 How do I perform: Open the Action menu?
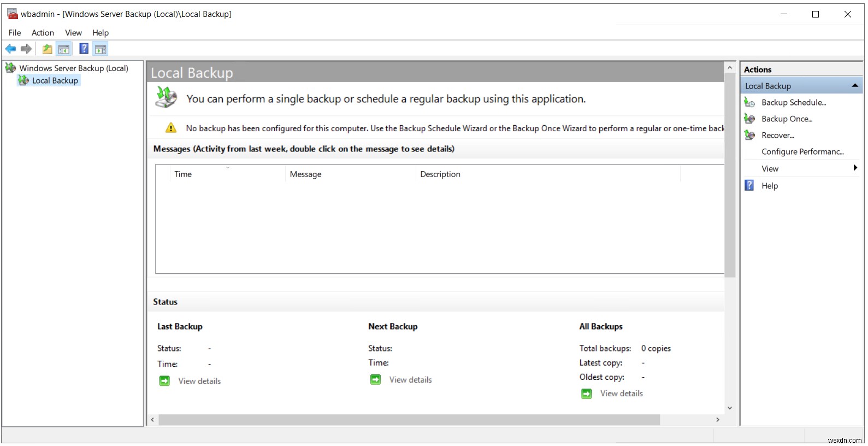[x=43, y=33]
